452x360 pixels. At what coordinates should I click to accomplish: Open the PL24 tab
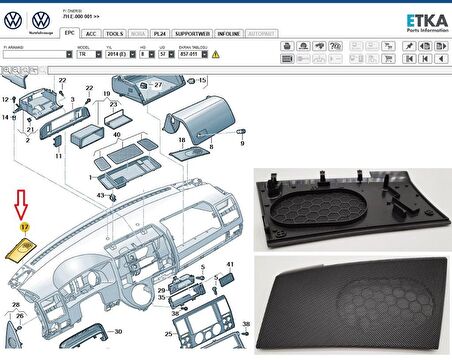pyautogui.click(x=160, y=34)
